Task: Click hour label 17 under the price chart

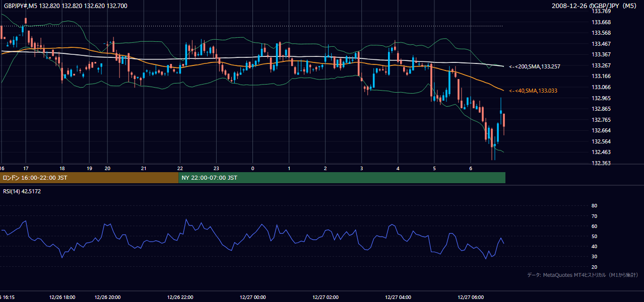Action: coord(25,168)
